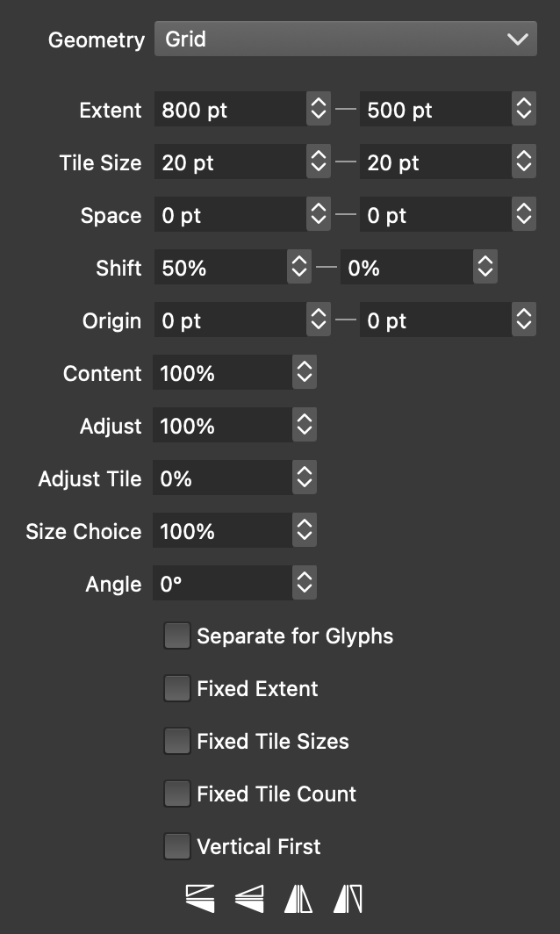Image resolution: width=560 pixels, height=934 pixels.
Task: Enable Vertical First checkbox
Action: [x=177, y=846]
